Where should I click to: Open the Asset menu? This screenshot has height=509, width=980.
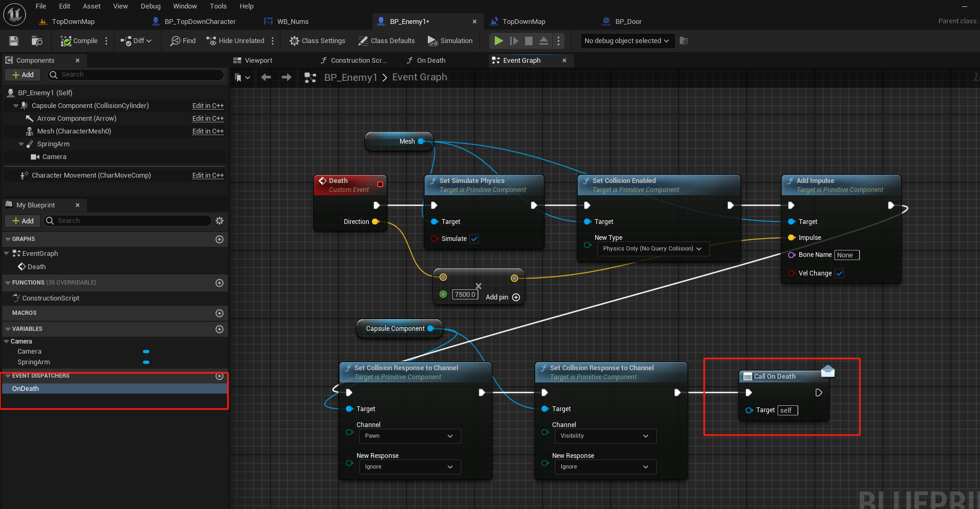[x=91, y=6]
